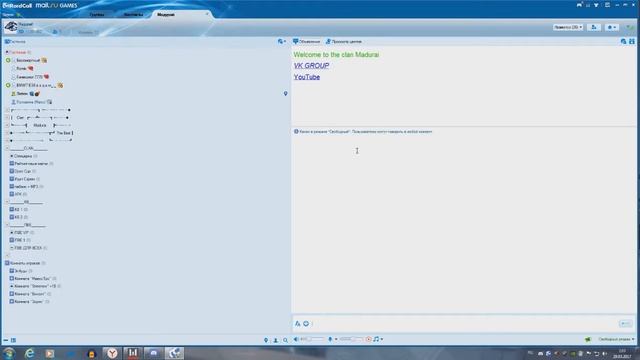Image resolution: width=640 pixels, height=360 pixels.
Task: Open the second tab in top tab strip
Action: [133, 15]
